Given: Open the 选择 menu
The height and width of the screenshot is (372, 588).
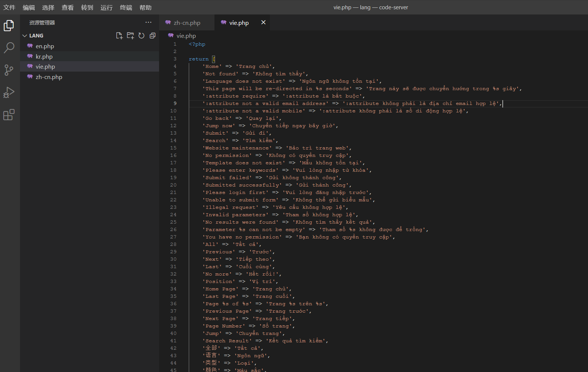Looking at the screenshot, I should [48, 7].
